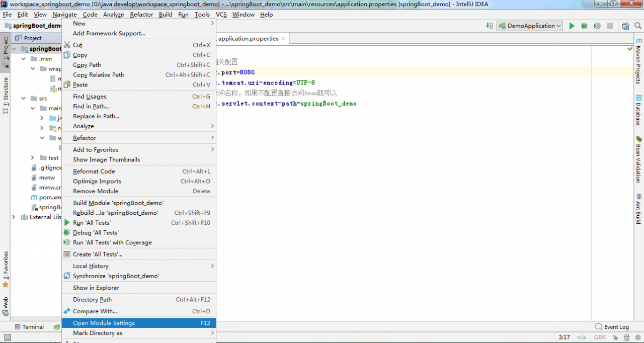Open the Add to Favorites submenu
Image resolution: width=644 pixels, height=343 pixels.
(x=139, y=149)
